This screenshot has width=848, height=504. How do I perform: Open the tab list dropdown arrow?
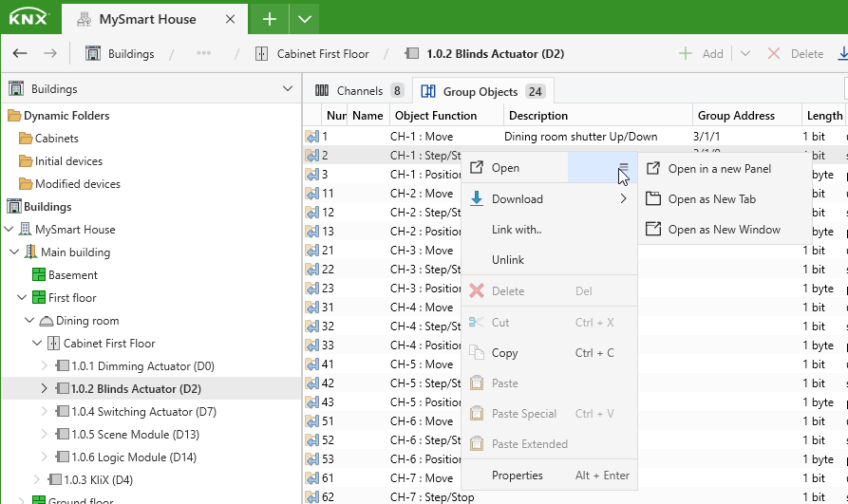pyautogui.click(x=305, y=20)
